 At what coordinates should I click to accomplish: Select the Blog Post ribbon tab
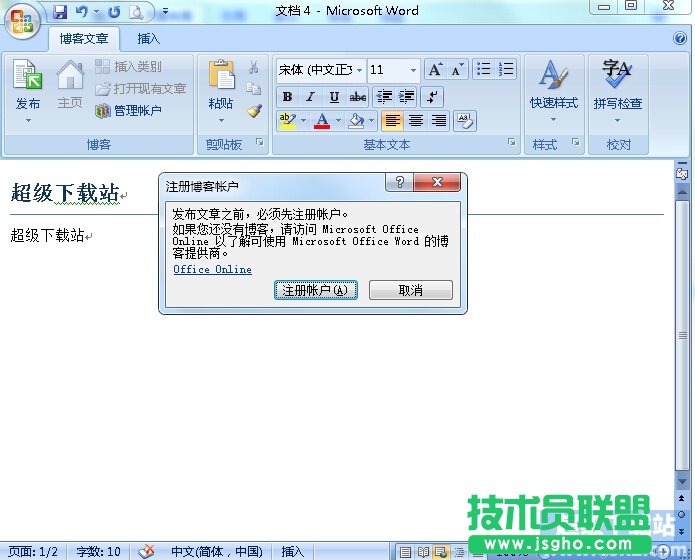pos(83,40)
